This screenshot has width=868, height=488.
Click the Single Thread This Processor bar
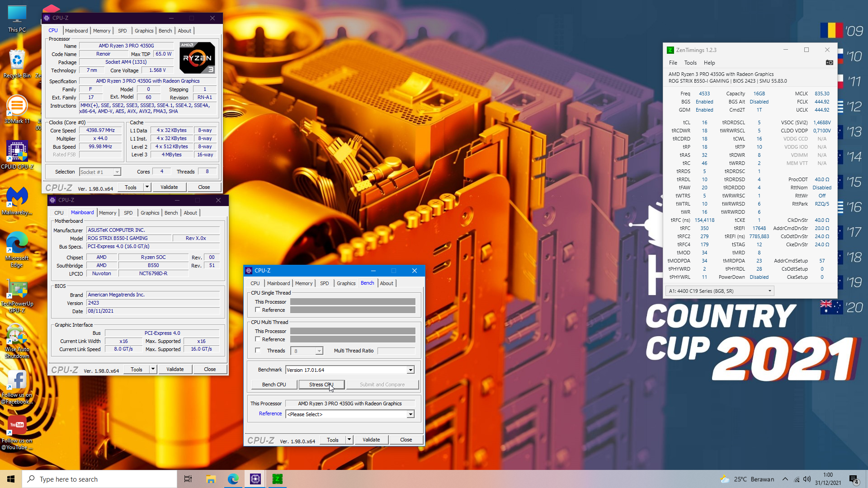353,302
